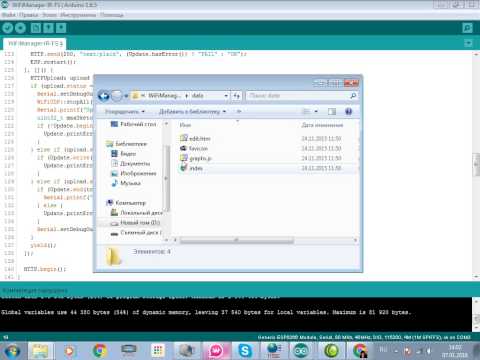Click the WiFiManag... breadcrumb in address bar
Screen dimensions: 480x360
(x=164, y=96)
